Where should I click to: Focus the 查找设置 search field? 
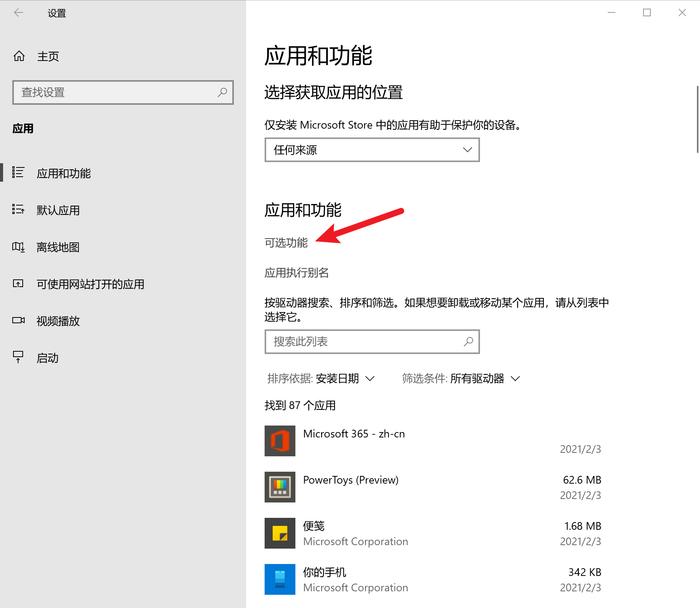coord(123,92)
